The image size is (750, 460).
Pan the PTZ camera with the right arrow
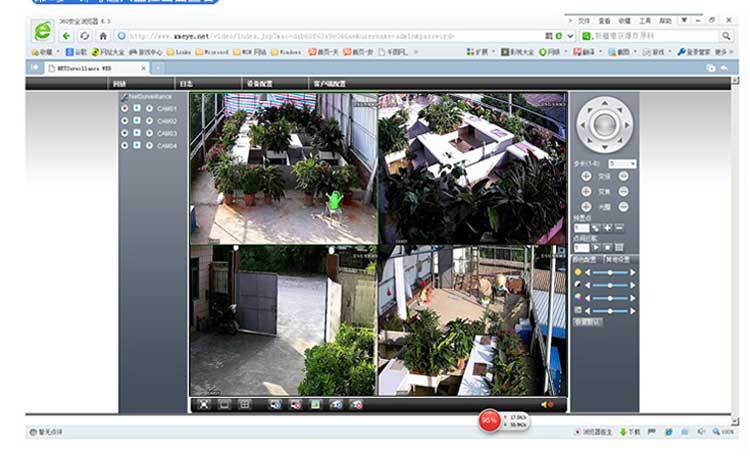(x=627, y=125)
